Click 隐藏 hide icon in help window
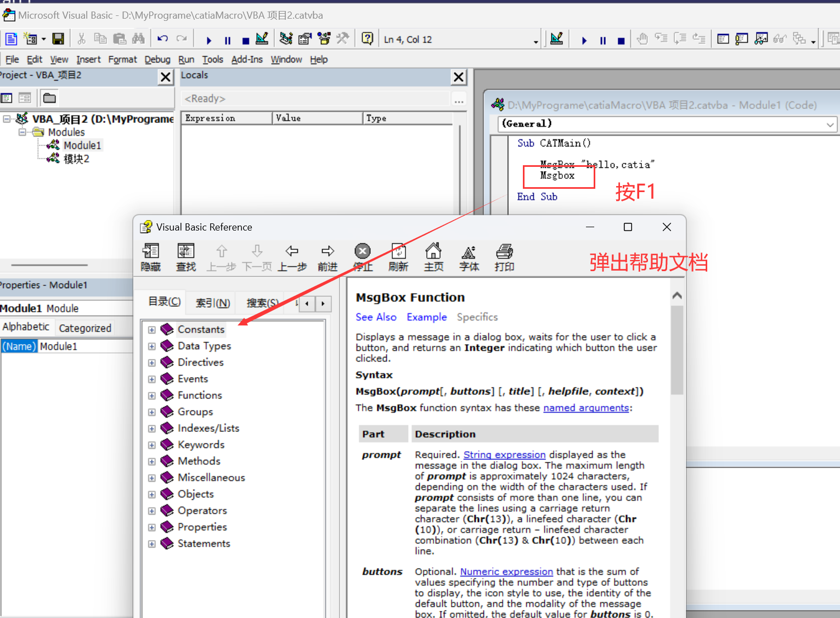Image resolution: width=840 pixels, height=618 pixels. (150, 257)
